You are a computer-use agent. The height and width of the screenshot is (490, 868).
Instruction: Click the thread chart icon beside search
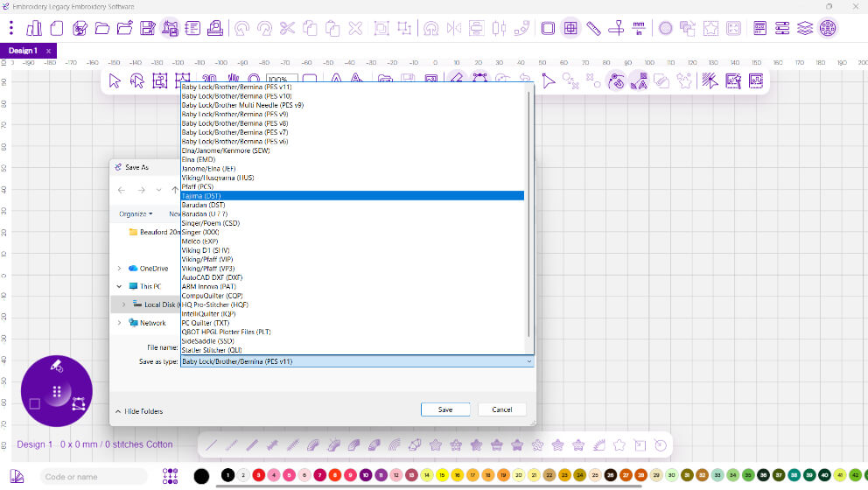[17, 476]
